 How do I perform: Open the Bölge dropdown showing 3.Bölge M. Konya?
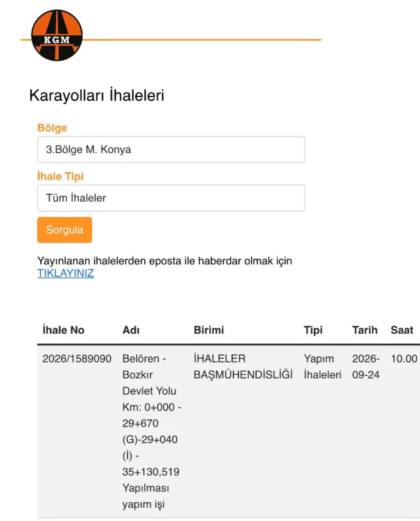[171, 150]
